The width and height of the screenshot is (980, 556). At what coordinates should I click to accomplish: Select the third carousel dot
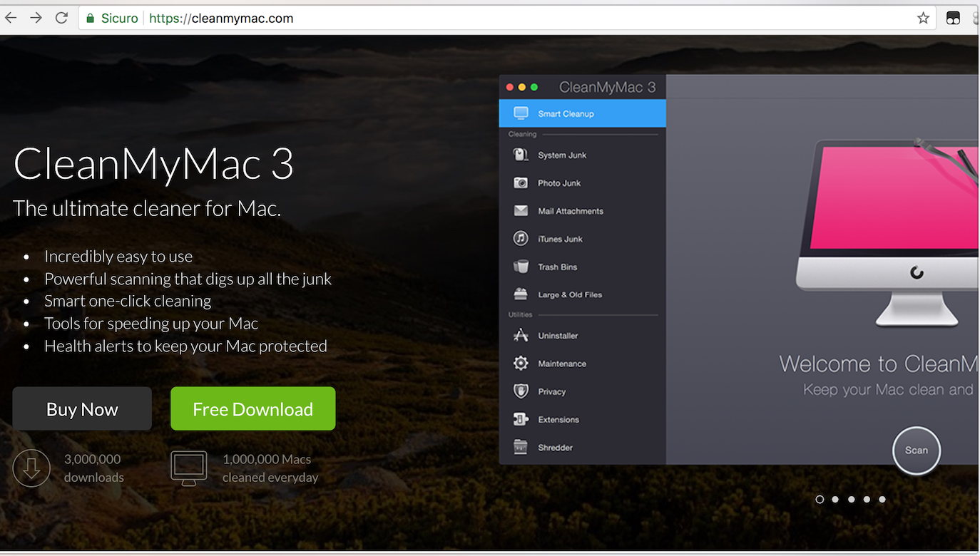point(852,500)
